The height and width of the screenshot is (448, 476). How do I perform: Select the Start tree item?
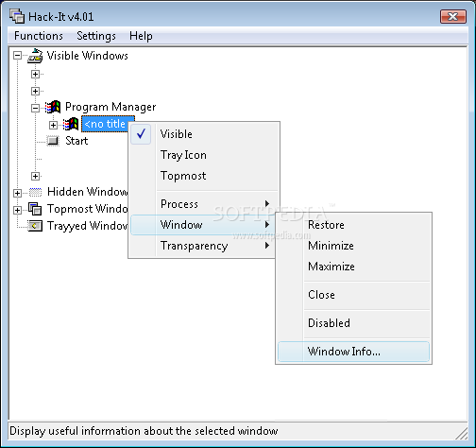[76, 141]
